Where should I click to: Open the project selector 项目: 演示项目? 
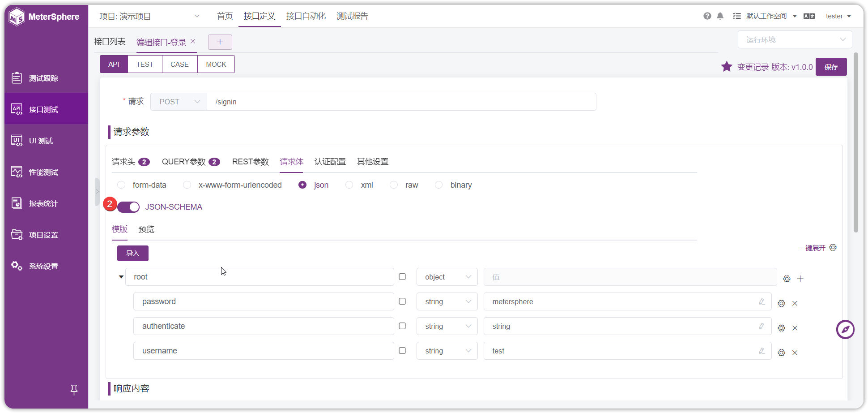(149, 17)
